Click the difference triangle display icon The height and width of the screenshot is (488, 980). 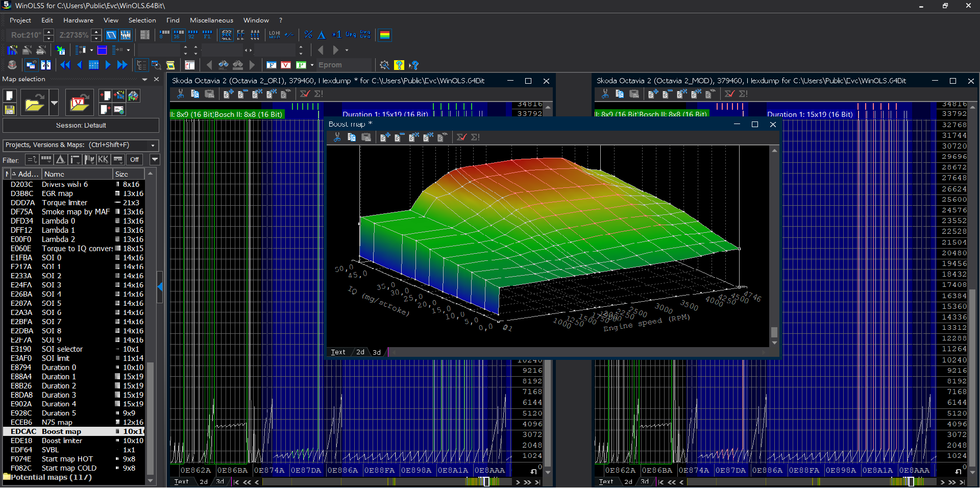tap(322, 35)
